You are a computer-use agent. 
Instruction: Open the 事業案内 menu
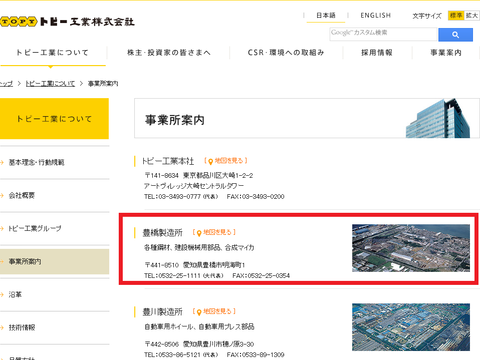pos(446,53)
